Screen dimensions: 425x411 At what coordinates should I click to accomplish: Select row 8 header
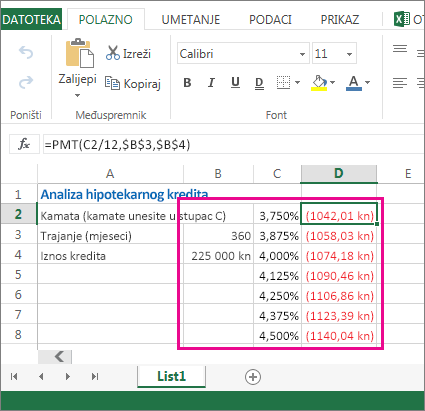(x=18, y=334)
